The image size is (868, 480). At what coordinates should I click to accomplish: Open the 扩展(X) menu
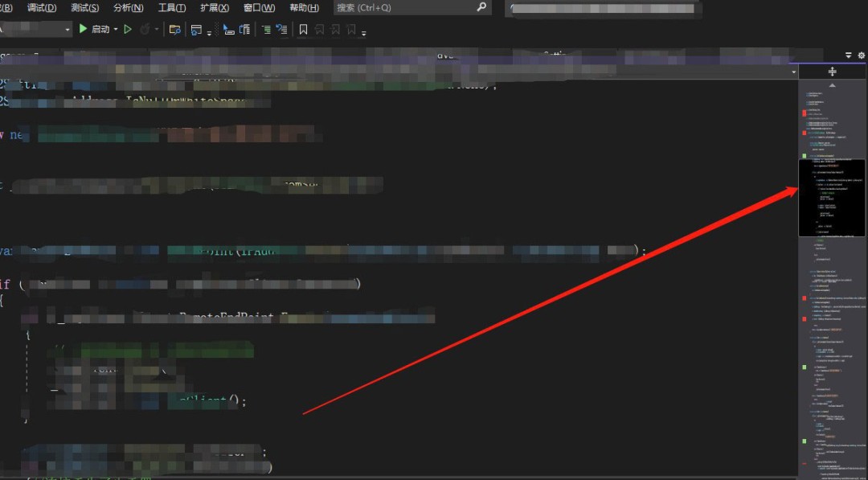[x=214, y=7]
